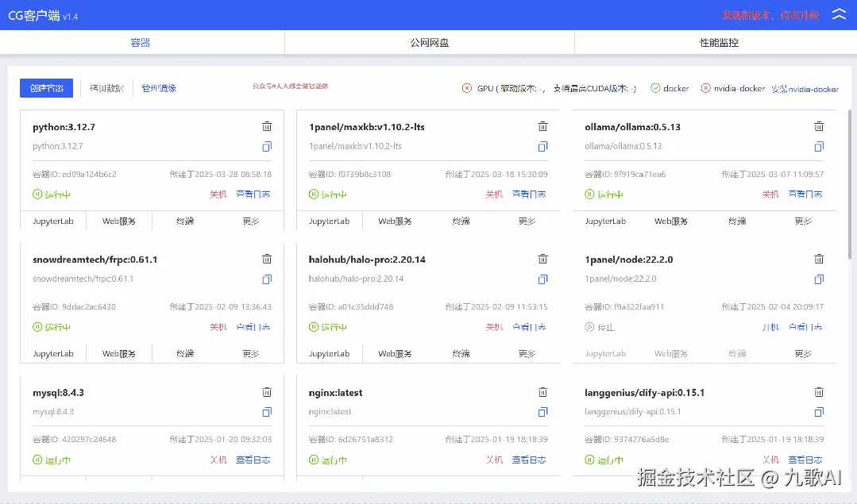Switch to the 公网网盘 tab

pos(428,42)
